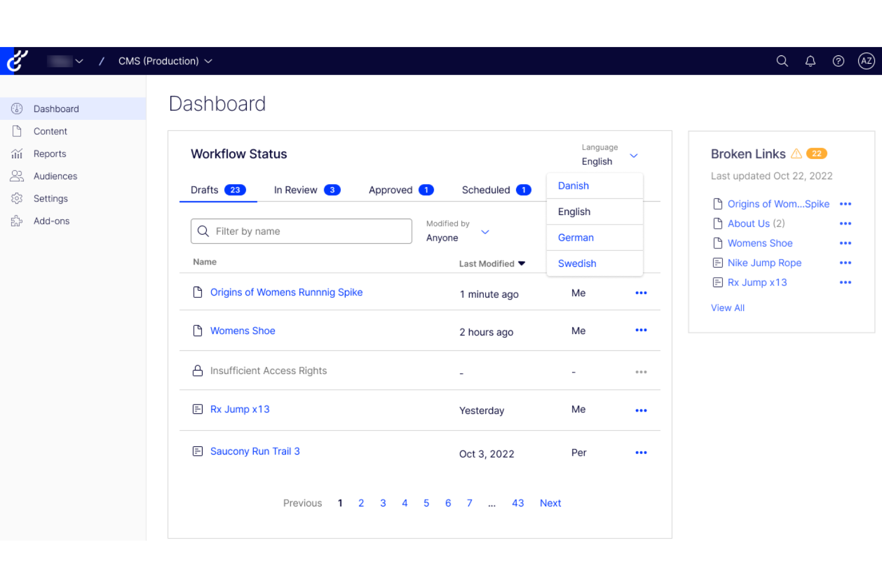Open the three-dot menu for Womens Shoe row
Viewport: 882px width, 588px height.
(x=641, y=330)
